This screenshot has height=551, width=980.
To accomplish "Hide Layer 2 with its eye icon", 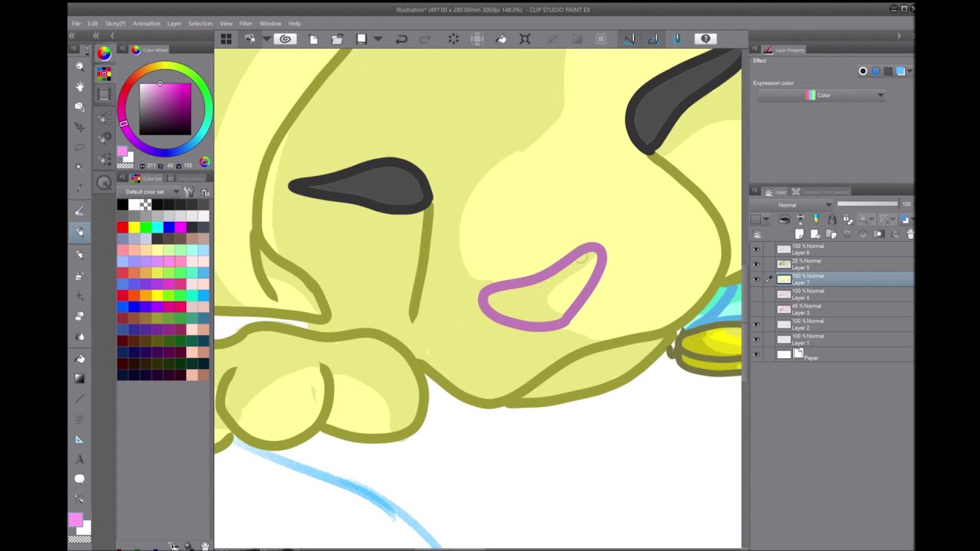I will pos(756,324).
